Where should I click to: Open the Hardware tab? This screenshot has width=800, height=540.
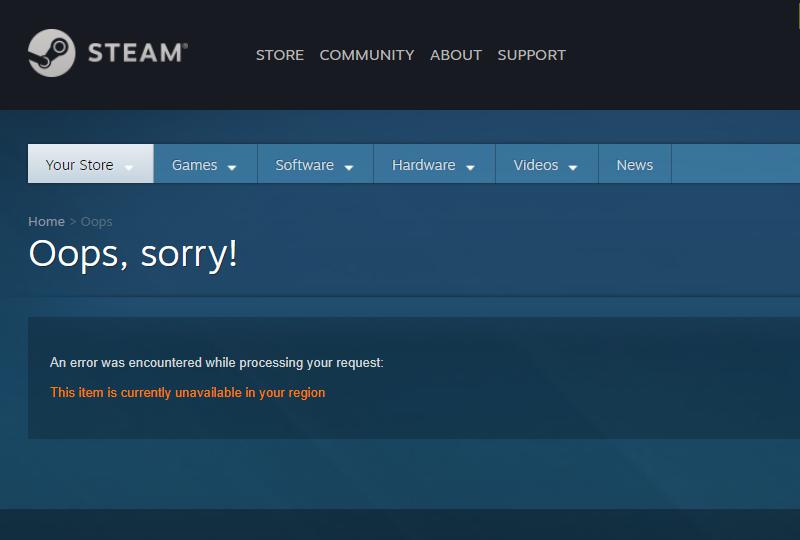pyautogui.click(x=434, y=164)
